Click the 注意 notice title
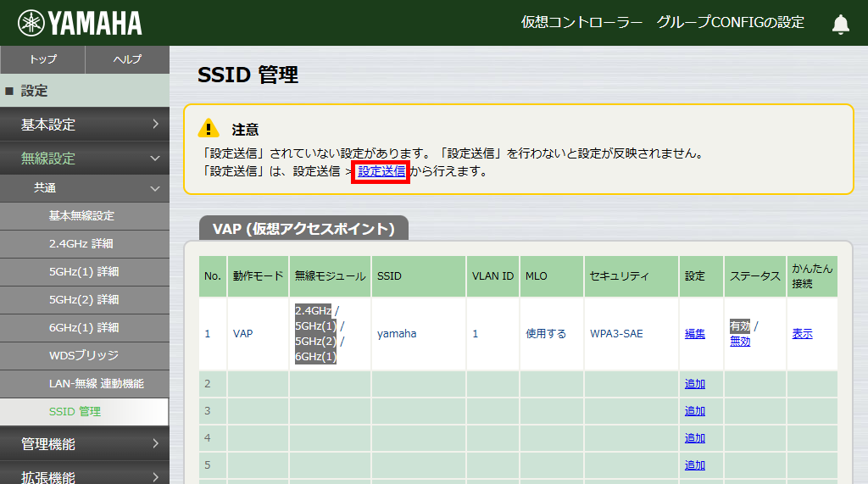The width and height of the screenshot is (868, 484). 245,130
